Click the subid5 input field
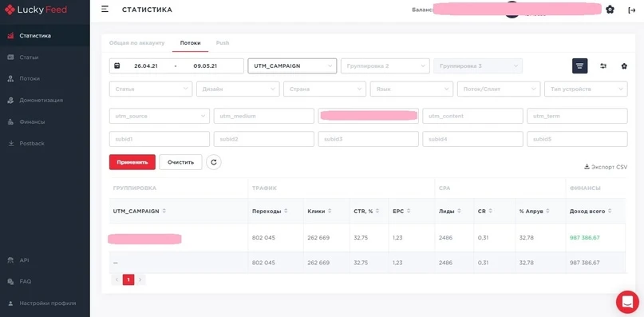The width and height of the screenshot is (644, 317). point(577,139)
